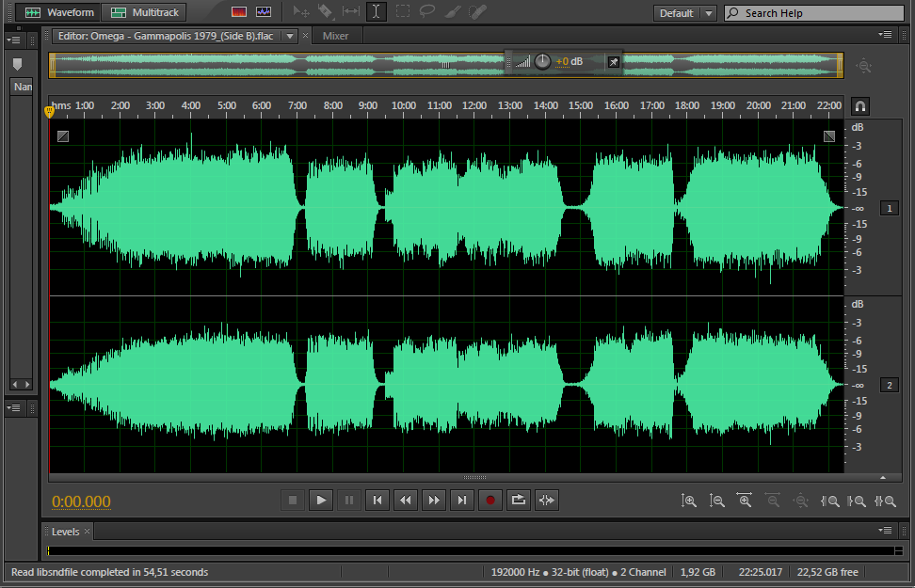Expand the panel arrow below the waveform
Screen dimensions: 915x588
click(883, 477)
